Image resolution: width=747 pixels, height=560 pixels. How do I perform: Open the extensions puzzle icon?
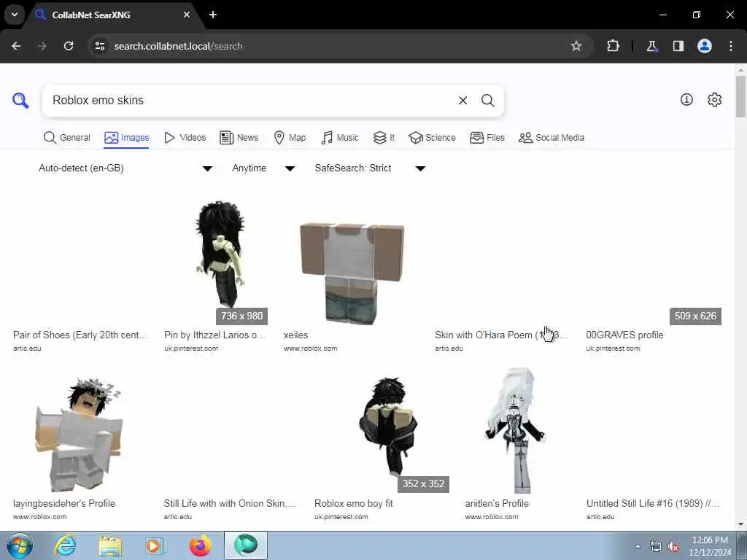[613, 46]
